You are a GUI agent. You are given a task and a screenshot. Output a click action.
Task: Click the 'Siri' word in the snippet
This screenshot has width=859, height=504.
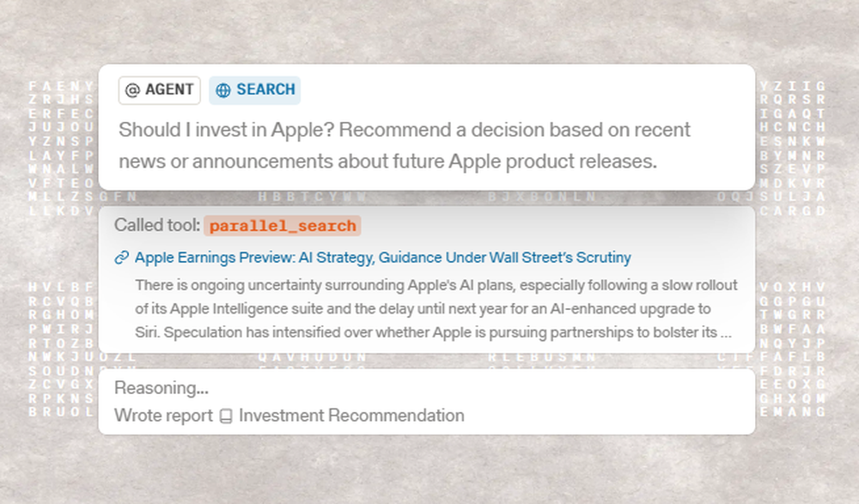[148, 331]
